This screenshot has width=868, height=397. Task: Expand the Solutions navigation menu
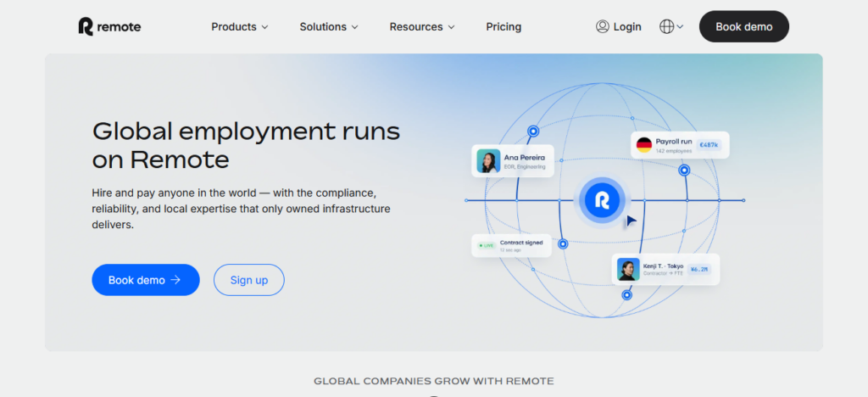pyautogui.click(x=329, y=26)
